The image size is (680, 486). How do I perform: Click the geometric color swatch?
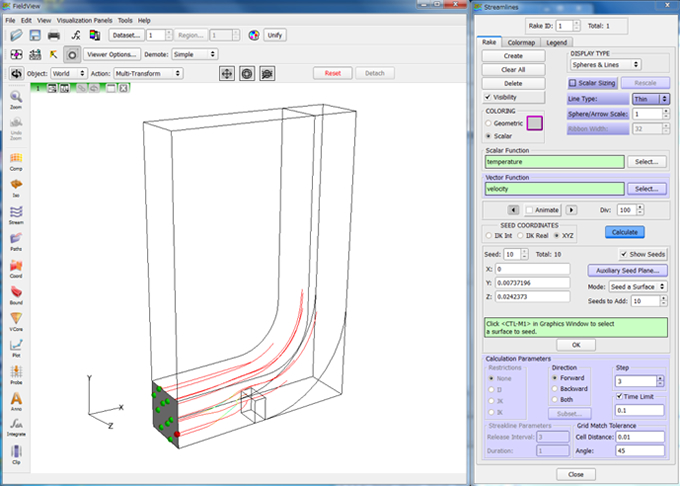[x=534, y=123]
